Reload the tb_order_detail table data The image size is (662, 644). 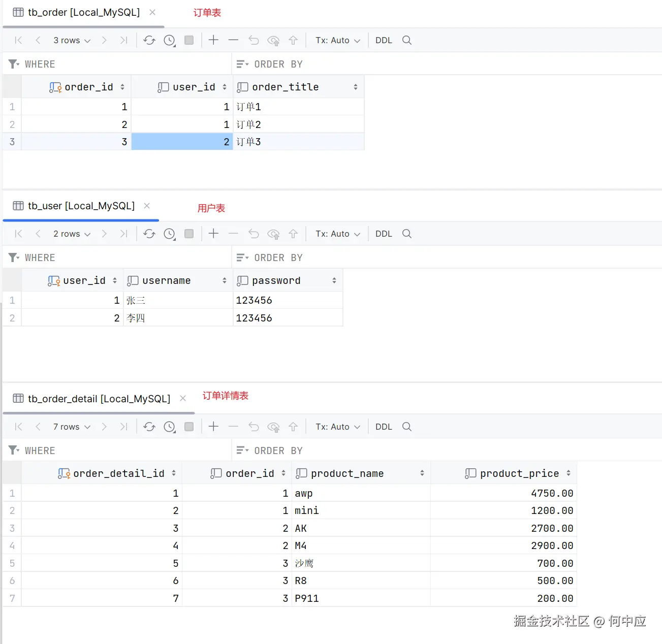(149, 427)
